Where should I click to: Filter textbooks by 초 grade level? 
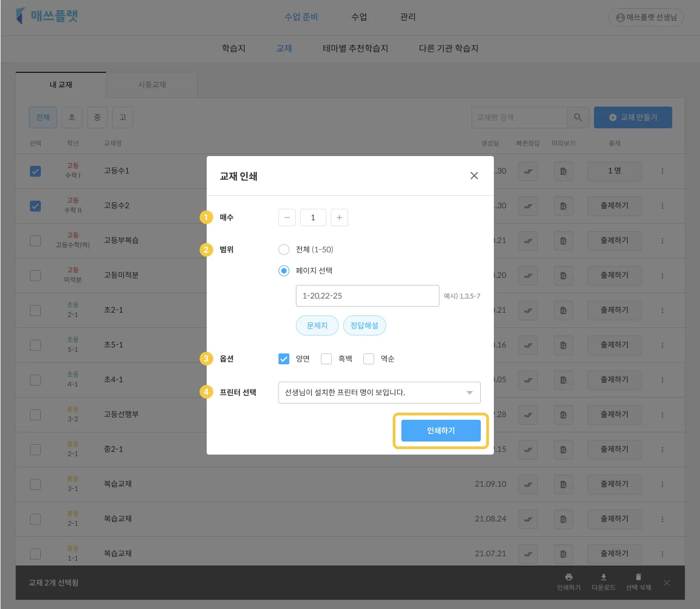(x=72, y=117)
